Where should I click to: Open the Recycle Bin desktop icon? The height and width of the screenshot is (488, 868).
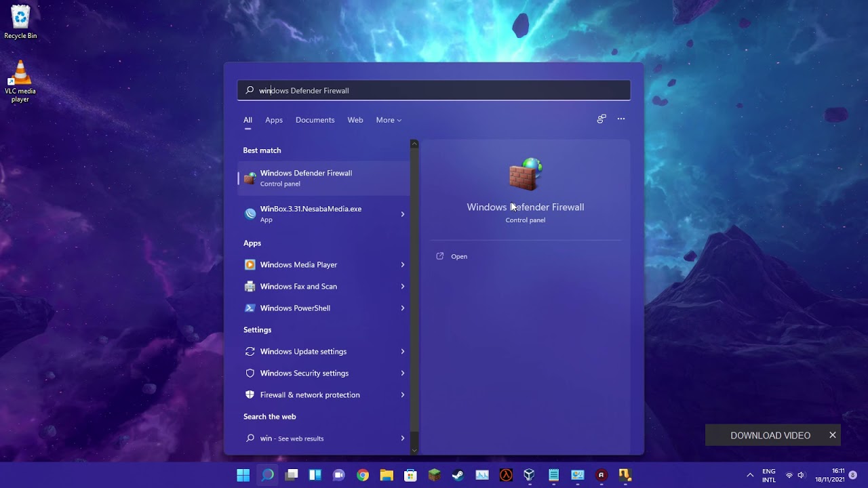tap(20, 22)
